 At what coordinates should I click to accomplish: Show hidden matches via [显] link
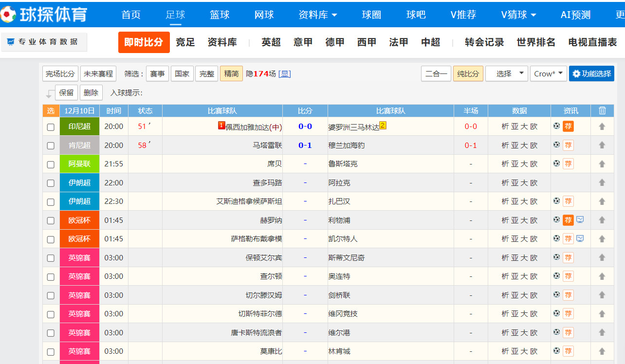(285, 73)
